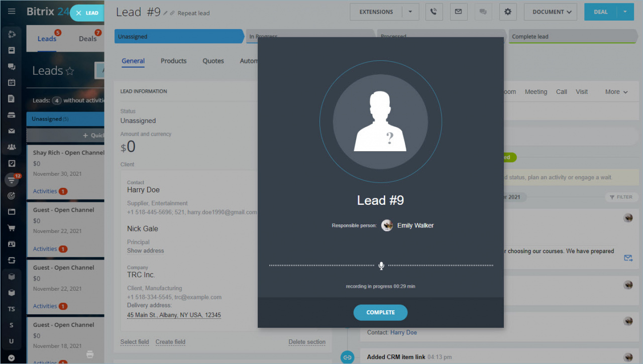Set lead stage to Processed in pipeline
Viewport: 643px width, 364px height.
[441, 37]
